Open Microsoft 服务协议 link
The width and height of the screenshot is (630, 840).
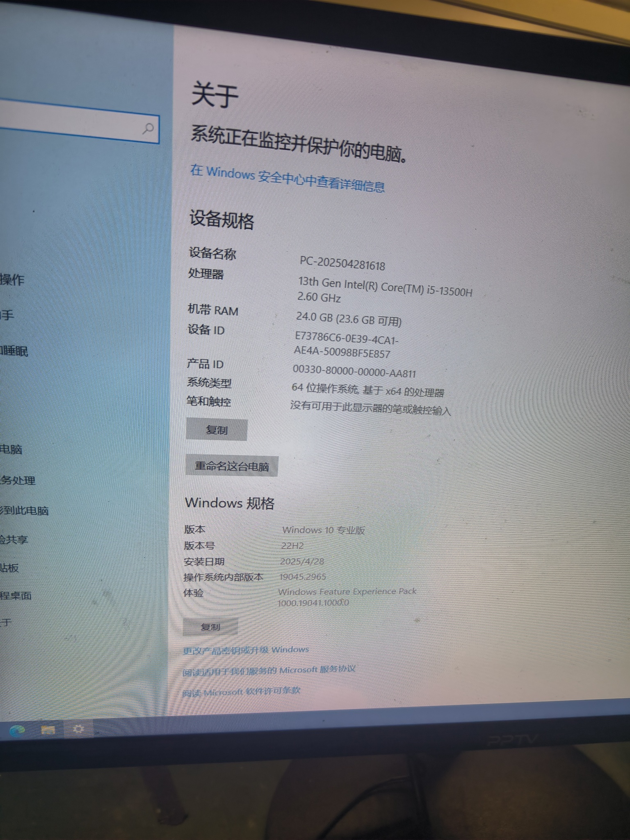(x=269, y=670)
